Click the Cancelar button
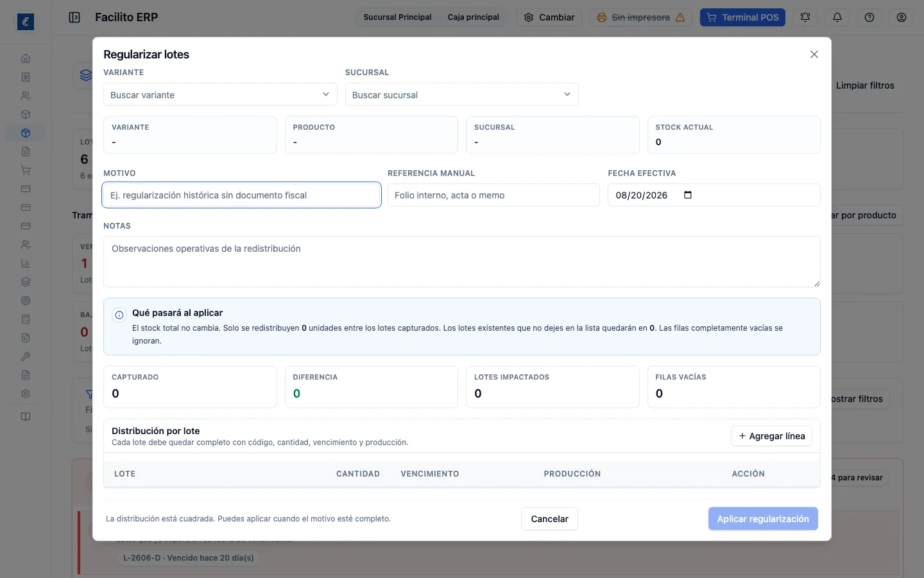Viewport: 924px width, 578px height. tap(549, 519)
